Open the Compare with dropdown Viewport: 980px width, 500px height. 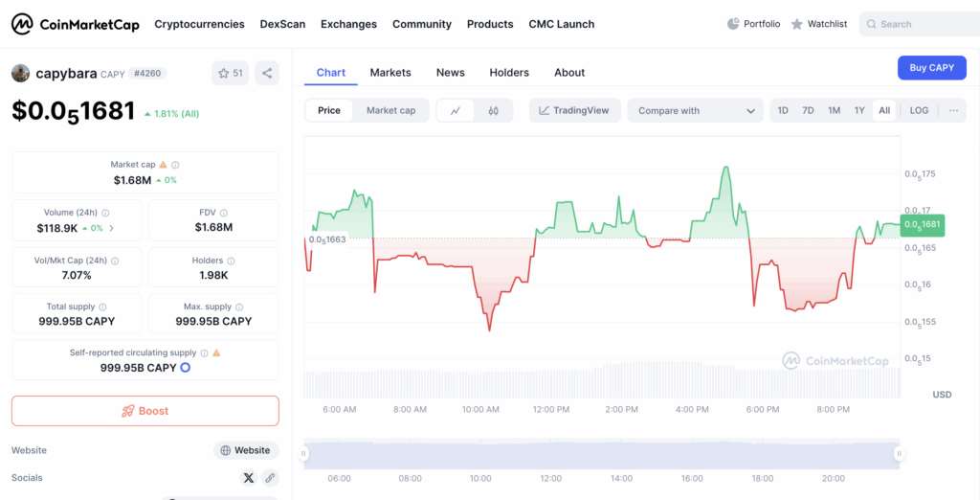pos(695,111)
